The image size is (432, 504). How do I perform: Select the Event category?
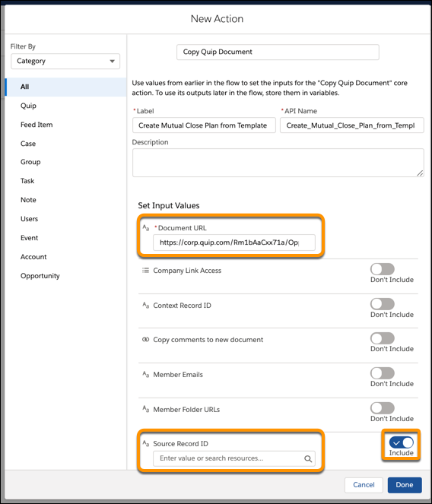tap(29, 238)
